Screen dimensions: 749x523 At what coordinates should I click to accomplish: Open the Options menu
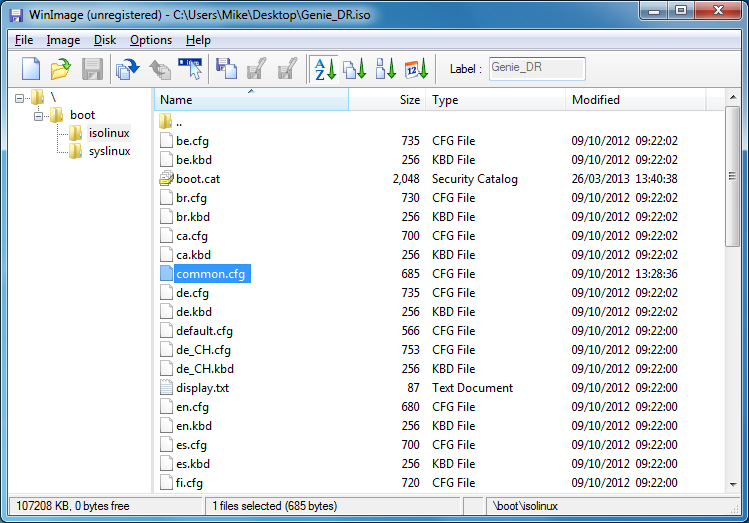151,40
